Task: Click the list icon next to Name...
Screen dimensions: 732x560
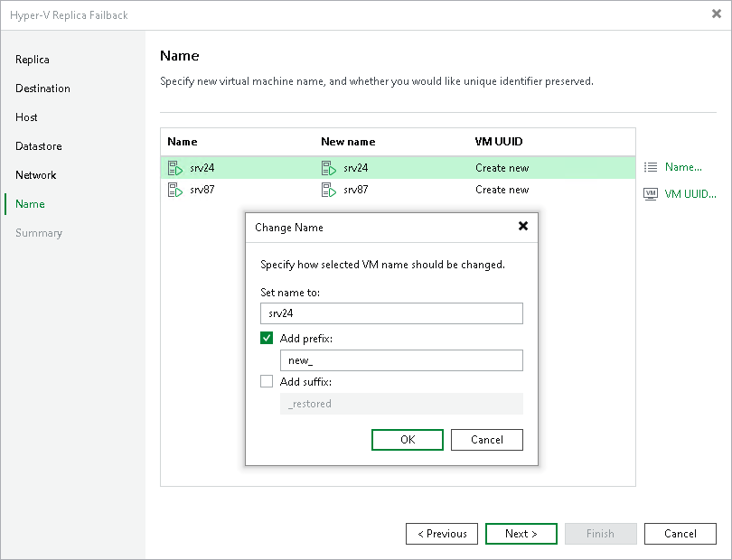Action: 651,167
